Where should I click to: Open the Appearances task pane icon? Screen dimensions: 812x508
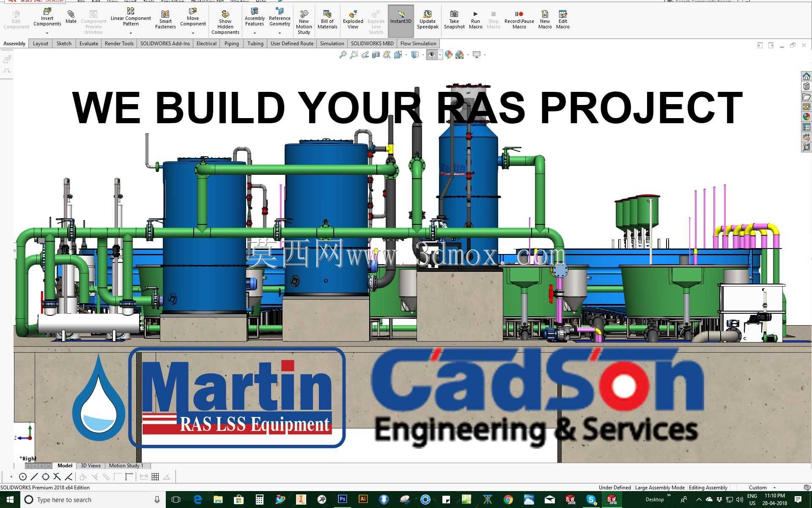tap(807, 117)
